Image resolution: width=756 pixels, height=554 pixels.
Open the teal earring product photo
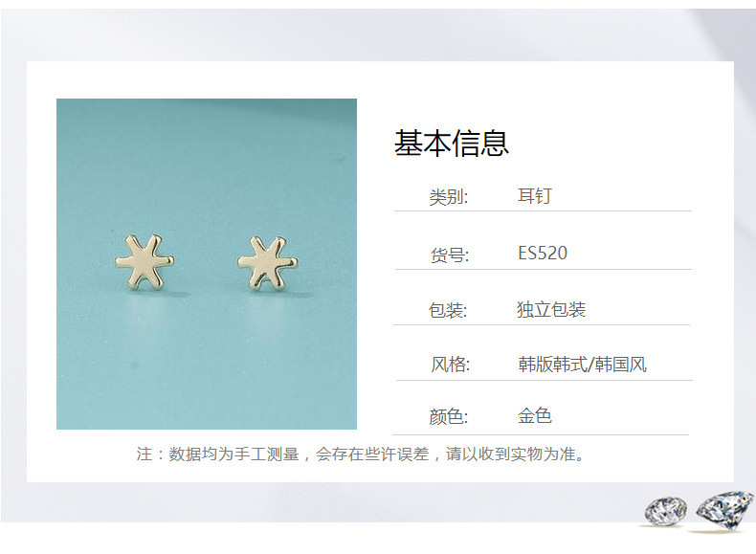[207, 264]
